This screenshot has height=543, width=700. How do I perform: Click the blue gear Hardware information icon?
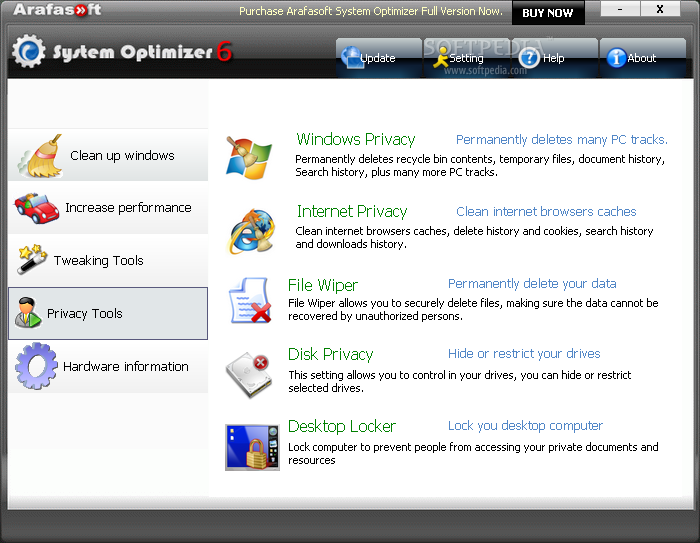(36, 366)
